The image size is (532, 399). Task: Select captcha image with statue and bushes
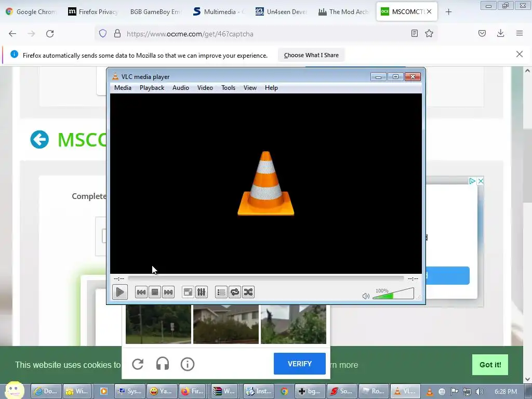click(294, 324)
